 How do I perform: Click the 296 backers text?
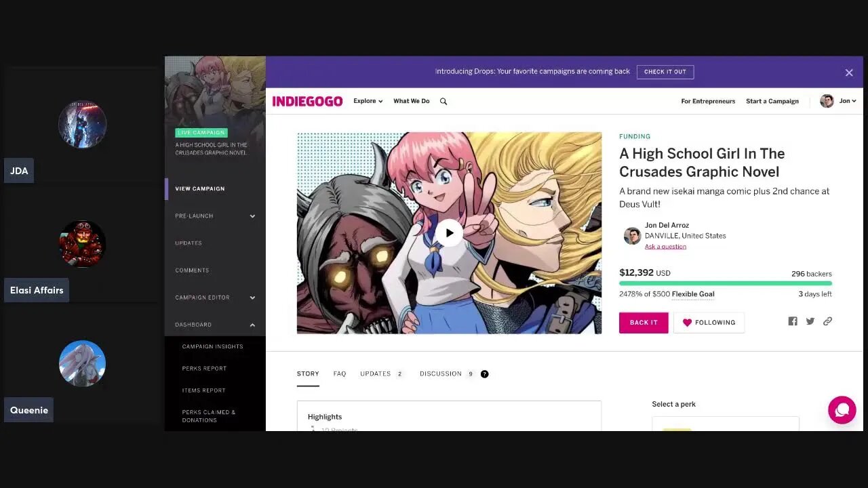click(x=812, y=274)
